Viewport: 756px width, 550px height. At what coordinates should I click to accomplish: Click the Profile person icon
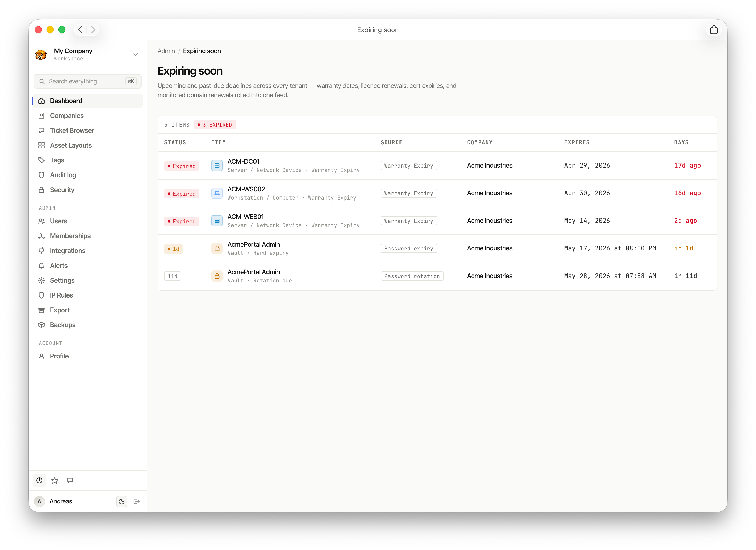pyautogui.click(x=41, y=356)
